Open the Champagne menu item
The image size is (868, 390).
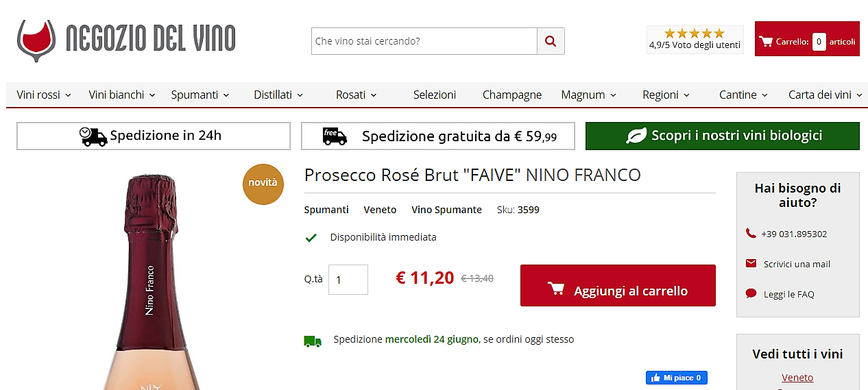(512, 95)
